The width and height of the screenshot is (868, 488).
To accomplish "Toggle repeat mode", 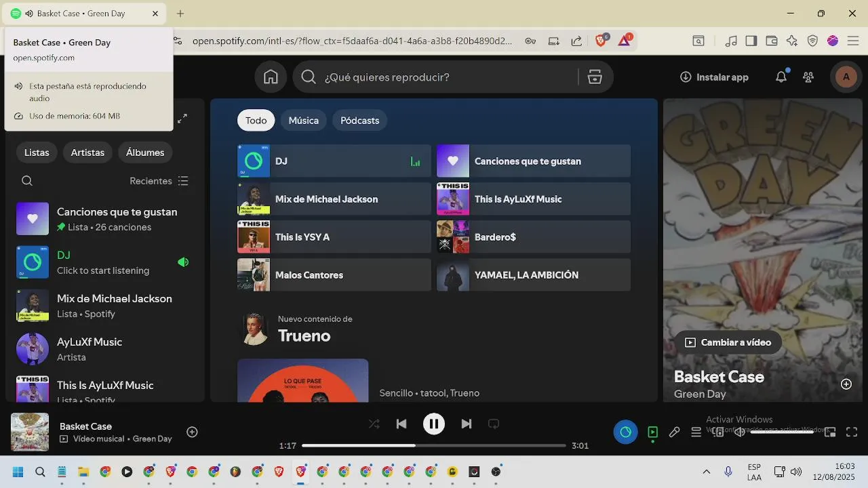I will point(494,424).
